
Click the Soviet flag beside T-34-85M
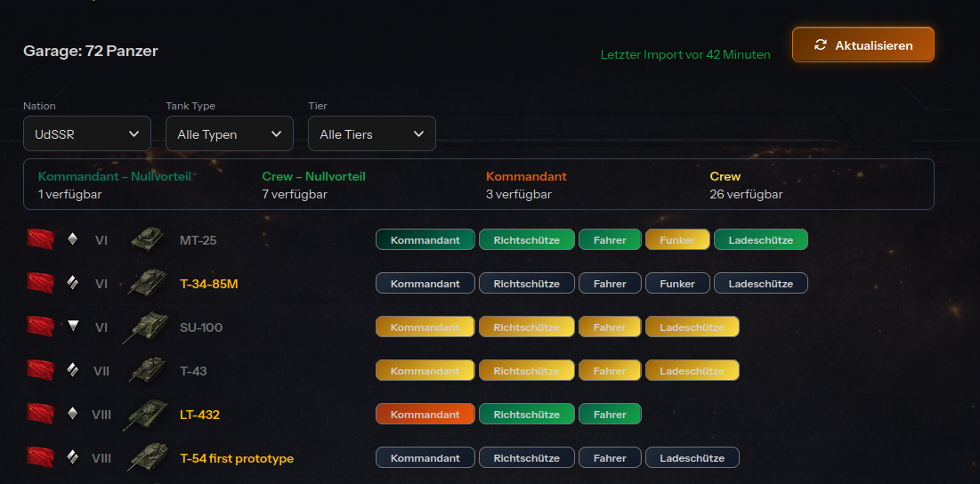[41, 284]
